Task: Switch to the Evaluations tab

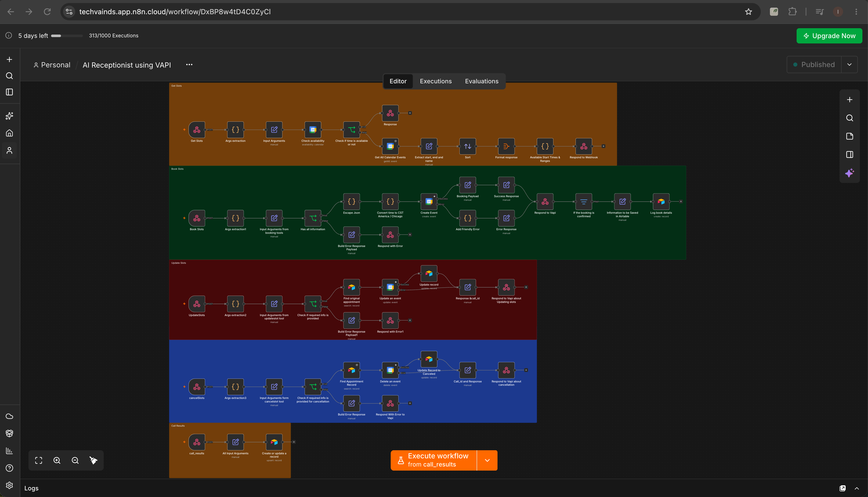Action: coord(482,81)
